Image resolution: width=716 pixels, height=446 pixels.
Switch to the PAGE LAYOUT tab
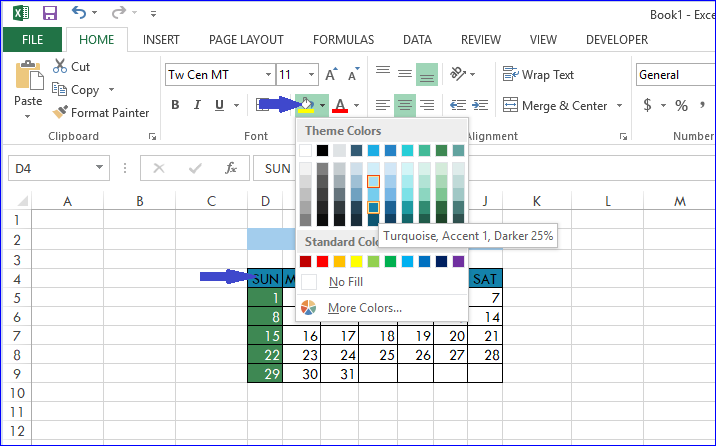[246, 40]
